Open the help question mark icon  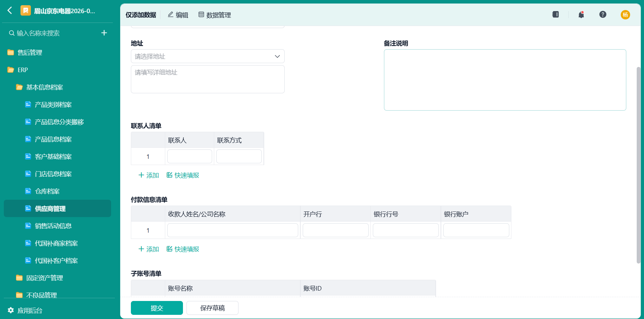pyautogui.click(x=603, y=15)
